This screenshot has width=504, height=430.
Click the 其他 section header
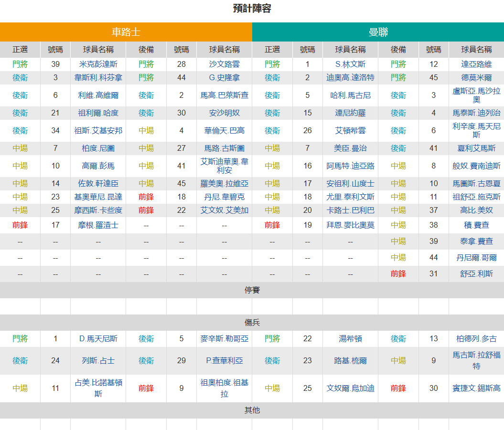pyautogui.click(x=252, y=410)
